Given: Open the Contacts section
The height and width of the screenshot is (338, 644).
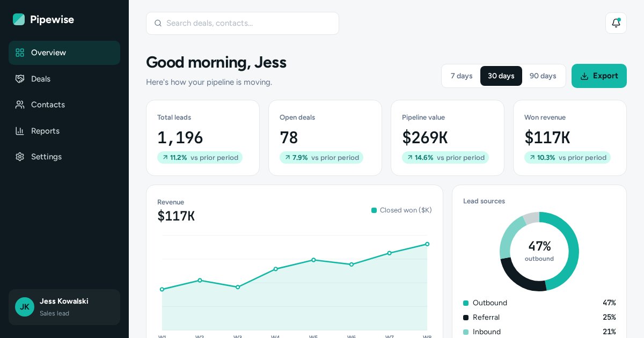Looking at the screenshot, I should tap(64, 105).
